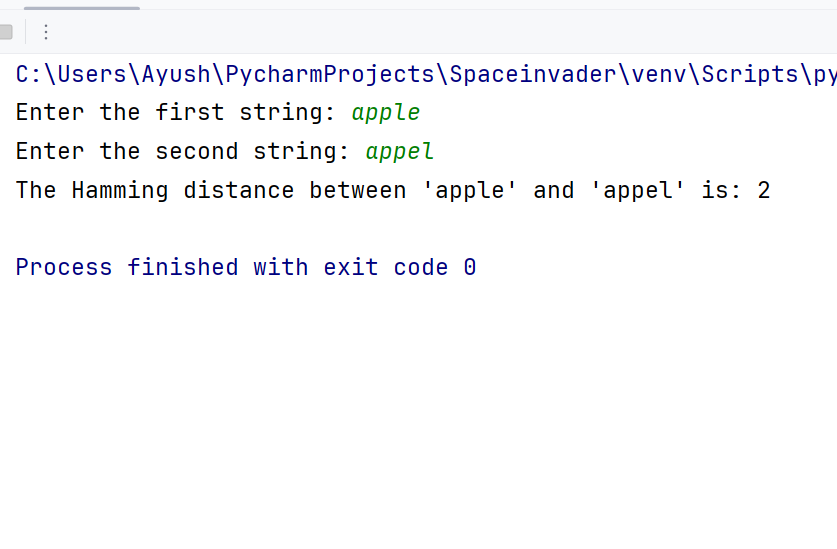Screen dimensions: 837x549
Task: Click 'PycharmProjects' in the path line
Action: click(x=330, y=74)
